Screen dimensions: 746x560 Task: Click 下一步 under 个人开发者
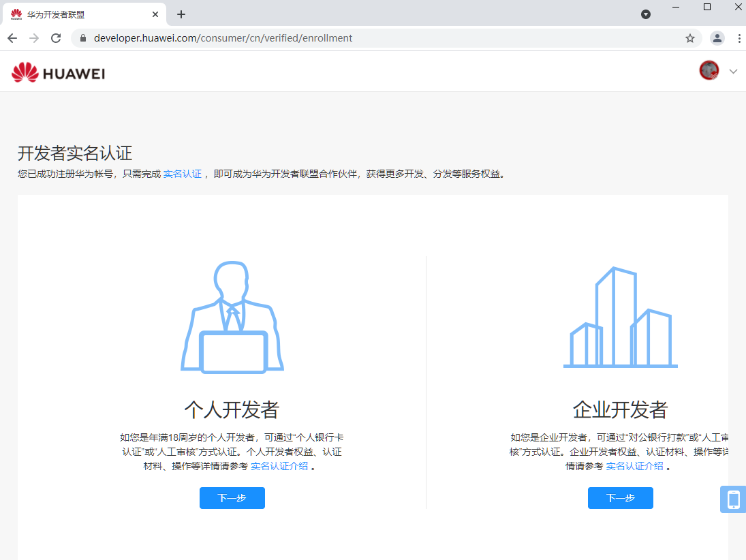(232, 498)
